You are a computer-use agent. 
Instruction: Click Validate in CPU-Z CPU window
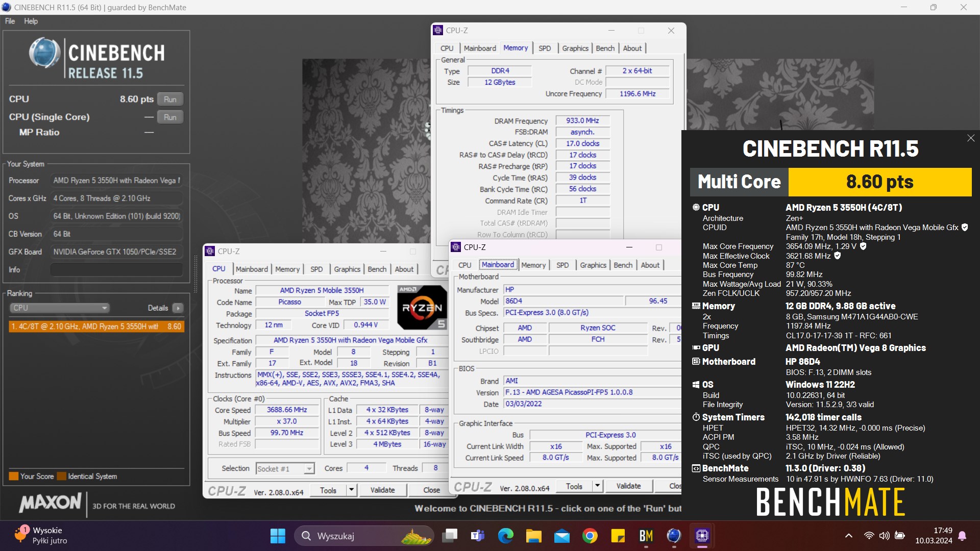(382, 490)
